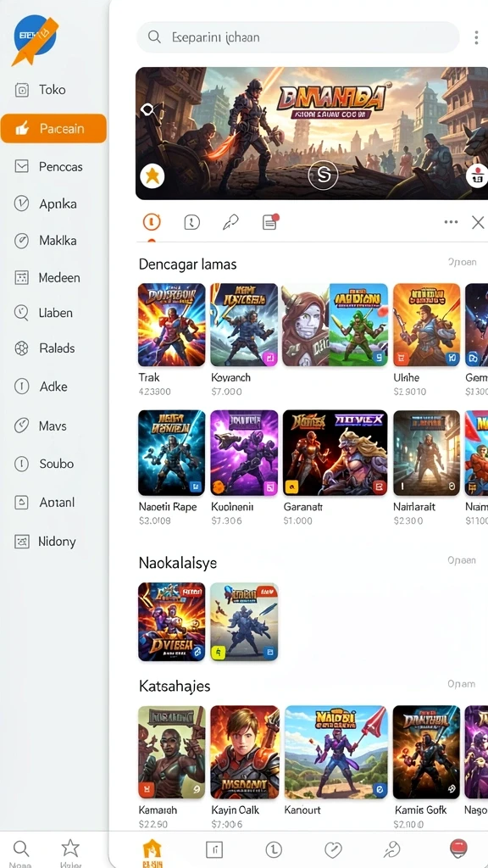Image resolution: width=488 pixels, height=868 pixels.
Task: Click the star badge on the banner
Action: coord(152,176)
